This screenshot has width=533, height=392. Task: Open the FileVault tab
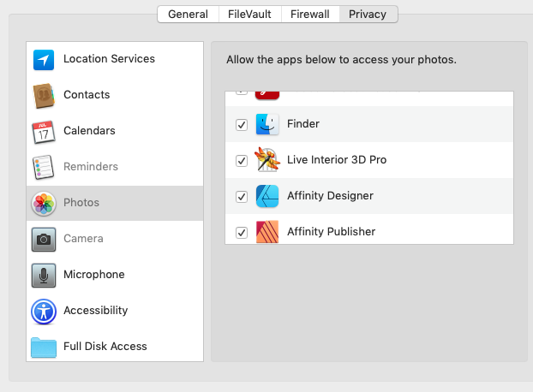[x=249, y=15]
